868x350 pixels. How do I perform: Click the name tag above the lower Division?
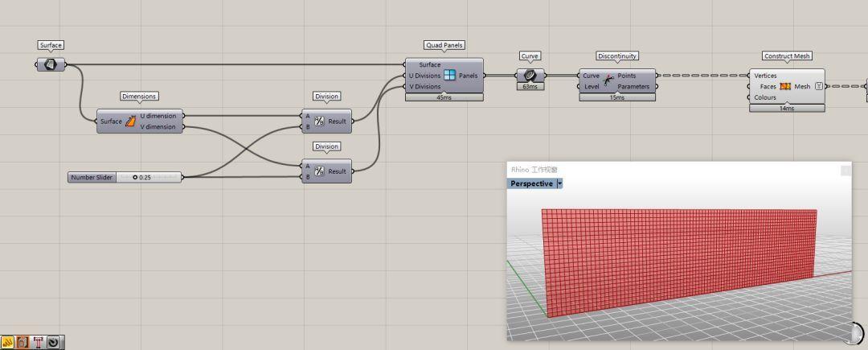[326, 146]
